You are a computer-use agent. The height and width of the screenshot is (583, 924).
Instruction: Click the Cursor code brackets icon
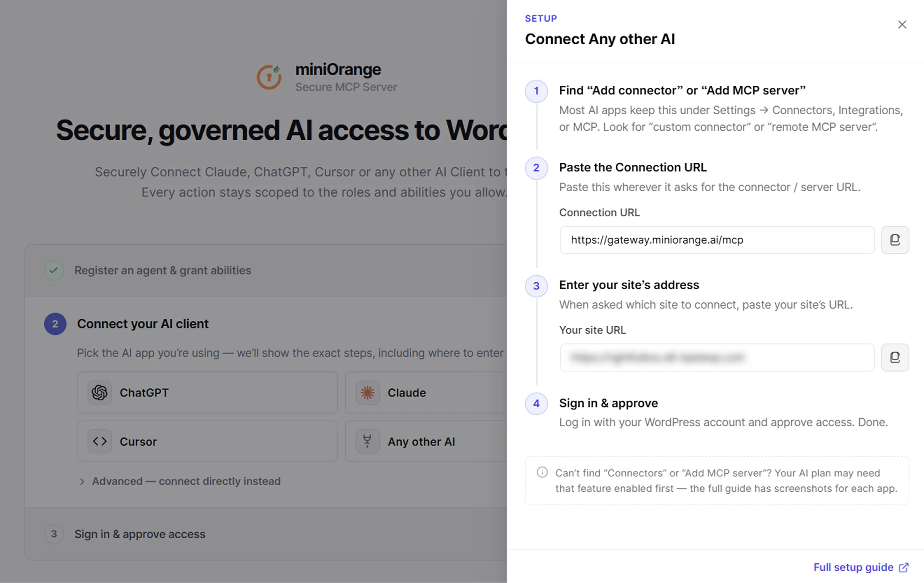[x=100, y=441]
